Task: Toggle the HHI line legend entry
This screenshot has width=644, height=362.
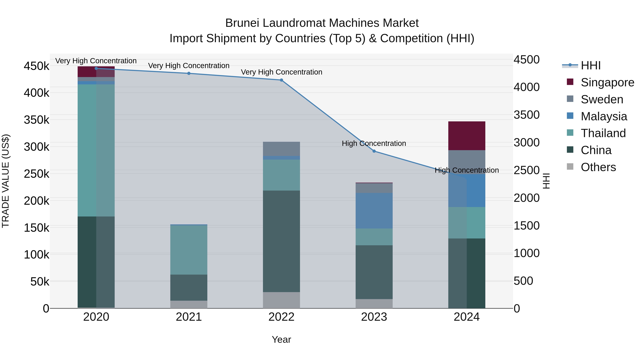Action: (x=581, y=65)
